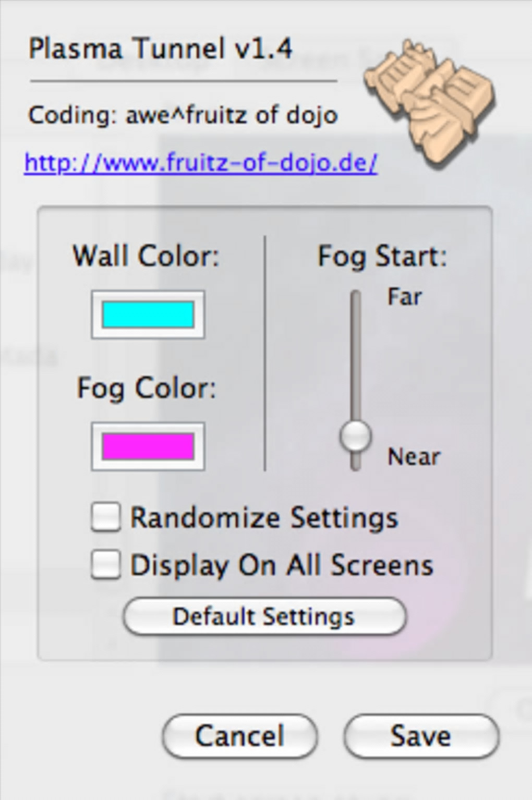Screen dimensions: 532x800
Task: Enable the Randomize Settings checkbox
Action: [106, 517]
